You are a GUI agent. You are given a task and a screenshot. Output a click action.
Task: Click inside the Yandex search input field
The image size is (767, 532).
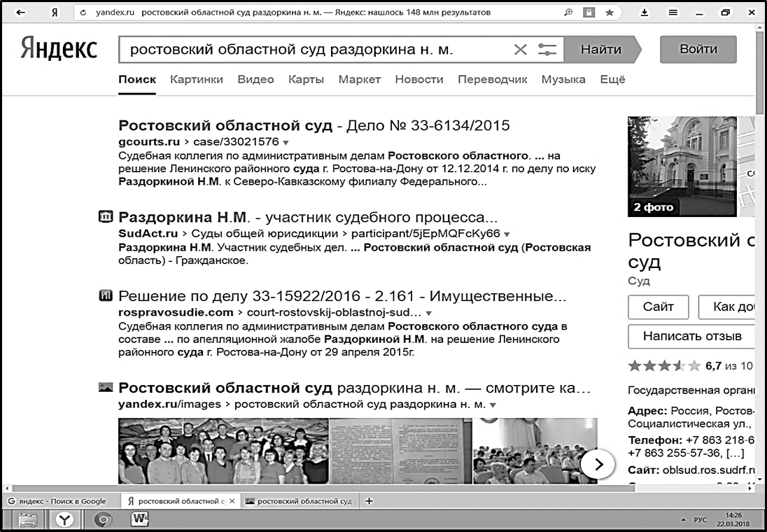coord(318,50)
